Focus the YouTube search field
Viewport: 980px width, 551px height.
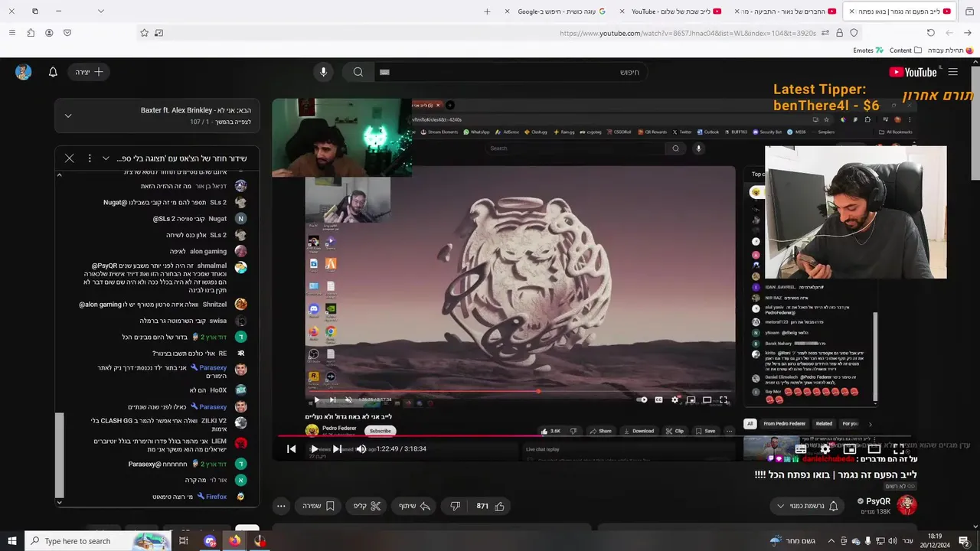coord(511,72)
